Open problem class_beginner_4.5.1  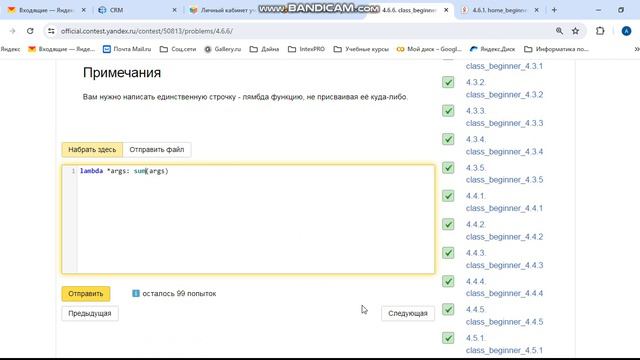pyautogui.click(x=504, y=344)
